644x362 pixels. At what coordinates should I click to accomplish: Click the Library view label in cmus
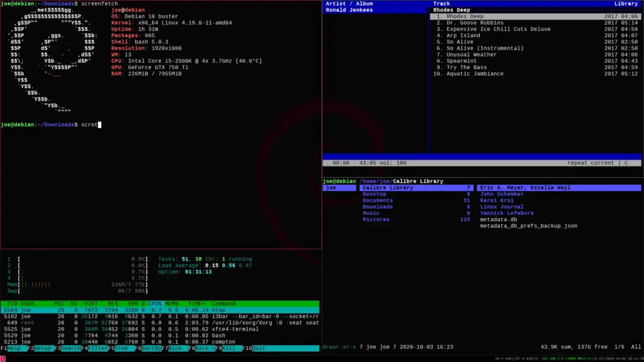(x=626, y=4)
